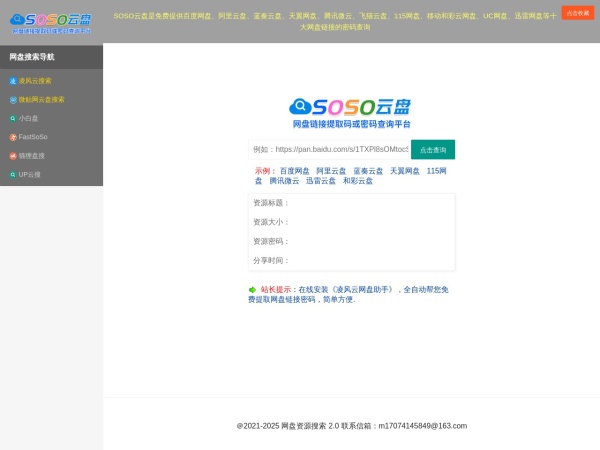Select 蓝奏云盘 example link
600x450 pixels.
click(368, 171)
